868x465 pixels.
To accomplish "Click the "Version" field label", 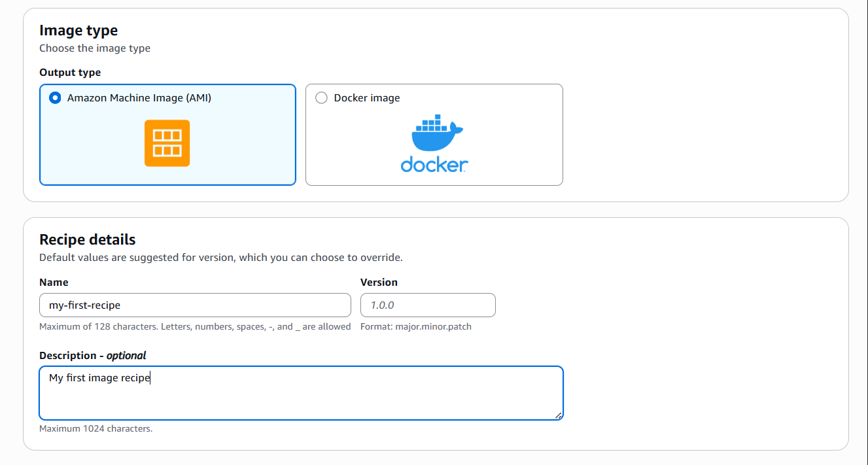I will pyautogui.click(x=379, y=283).
